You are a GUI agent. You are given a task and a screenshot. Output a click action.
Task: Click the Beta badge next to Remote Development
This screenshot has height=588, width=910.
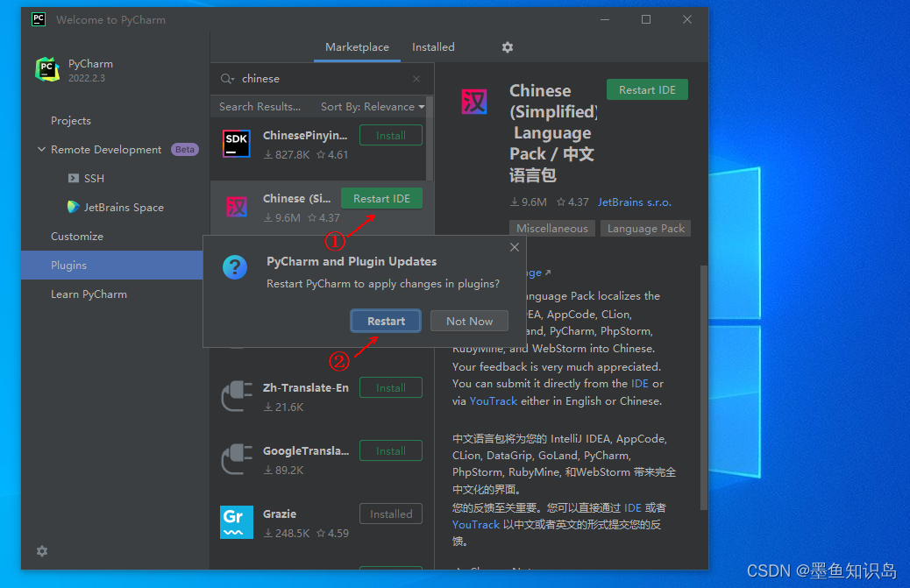[x=185, y=150]
